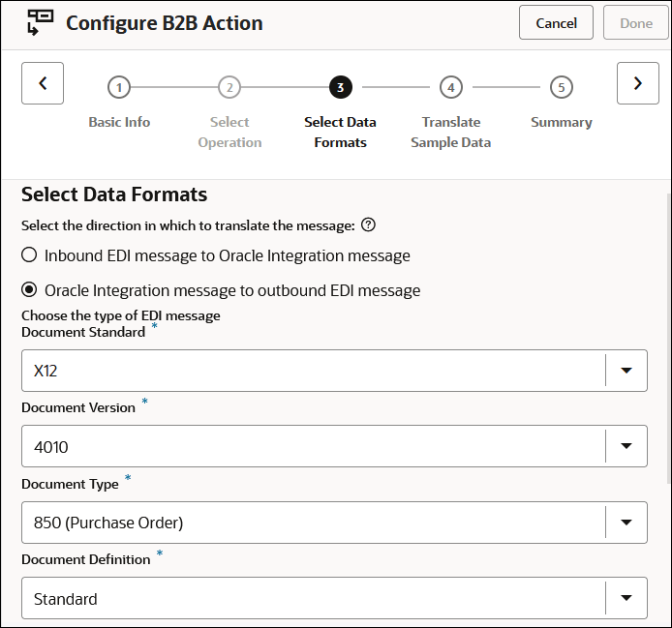
Task: Open the help icon beside translation direction
Action: (x=368, y=224)
